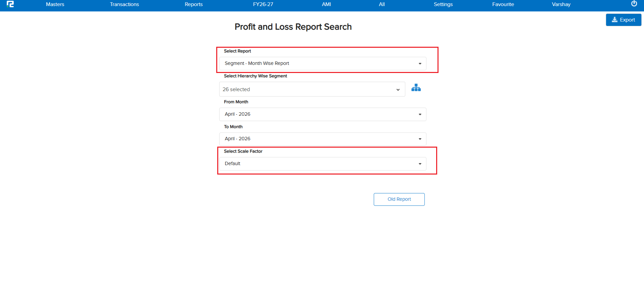
Task: Click the app logo icon
Action: (10, 4)
